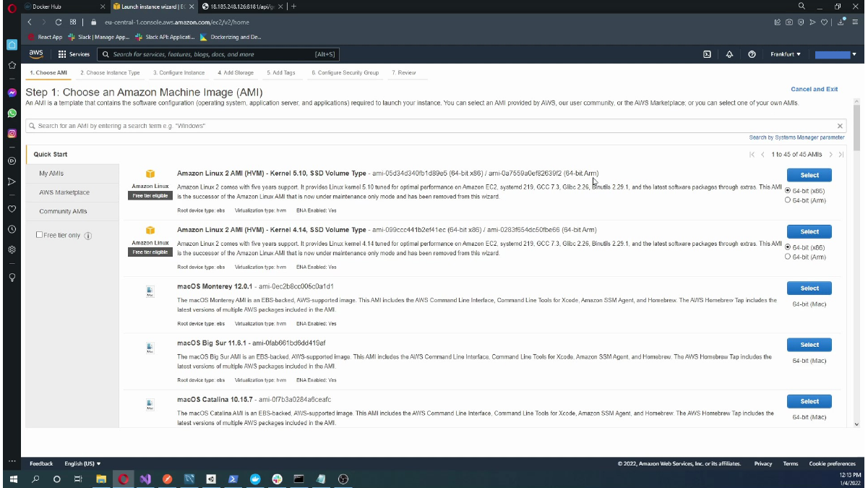
Task: Open Opera My Flow send icon
Action: [812, 22]
